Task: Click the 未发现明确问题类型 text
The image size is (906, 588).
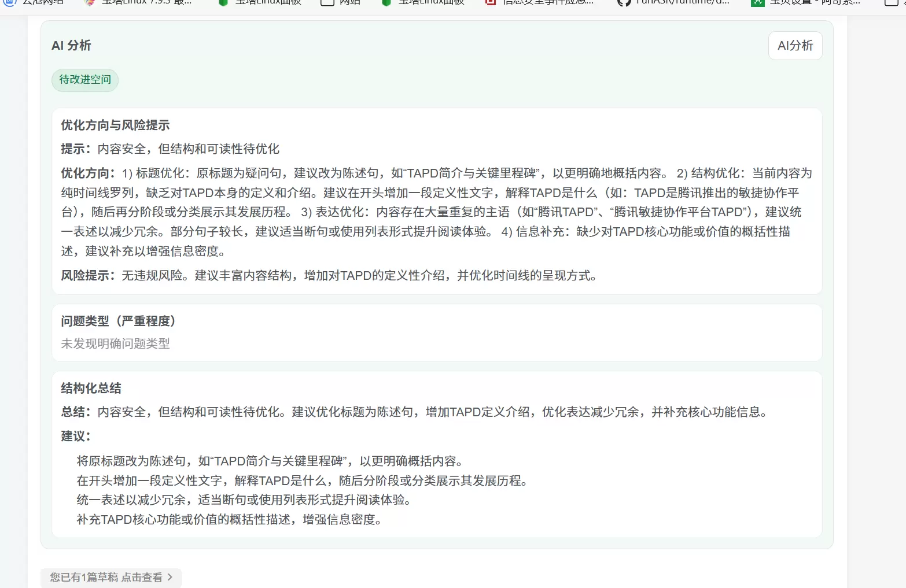Action: tap(115, 344)
